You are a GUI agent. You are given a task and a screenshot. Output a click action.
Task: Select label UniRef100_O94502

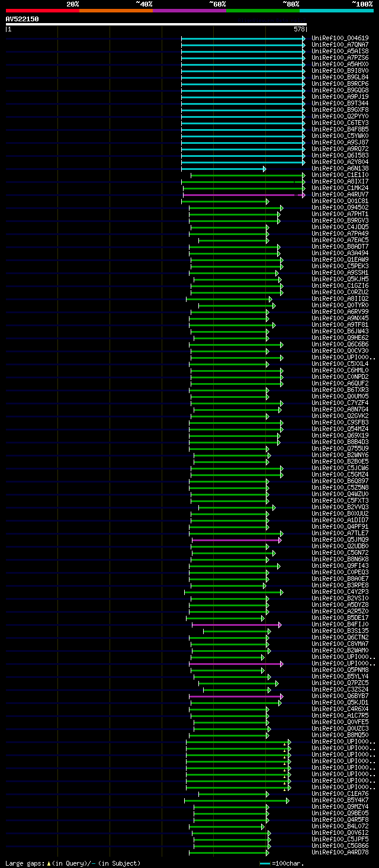tap(340, 207)
